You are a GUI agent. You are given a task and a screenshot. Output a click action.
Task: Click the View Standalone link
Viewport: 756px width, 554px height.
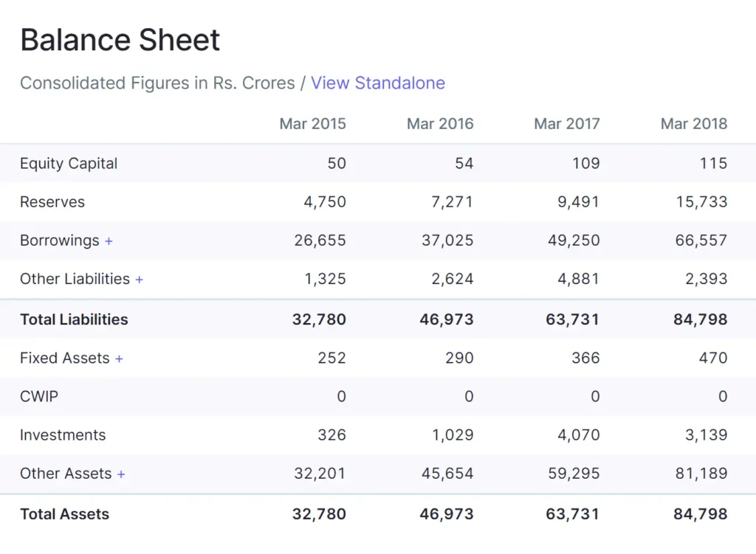[377, 83]
